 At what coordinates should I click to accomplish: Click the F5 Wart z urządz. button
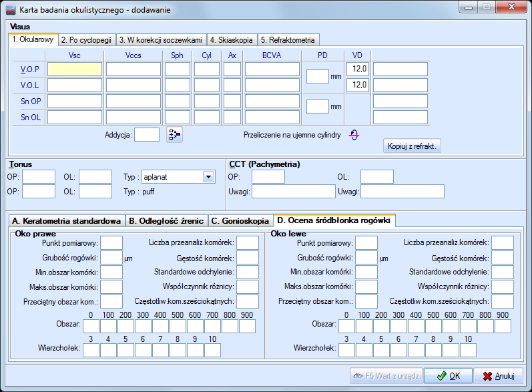(x=386, y=376)
